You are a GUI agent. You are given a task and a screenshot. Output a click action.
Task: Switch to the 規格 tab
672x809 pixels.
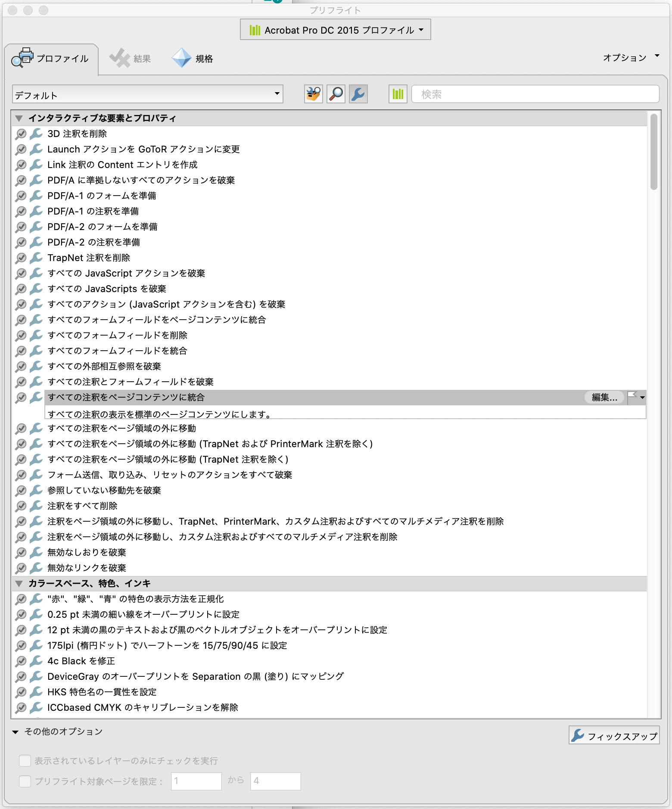(x=193, y=59)
